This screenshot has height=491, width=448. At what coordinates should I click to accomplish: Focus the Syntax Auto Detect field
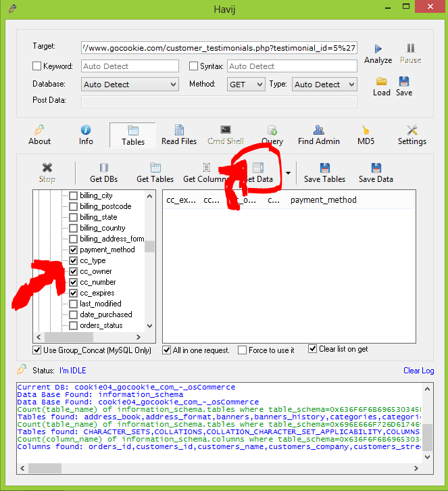point(292,66)
